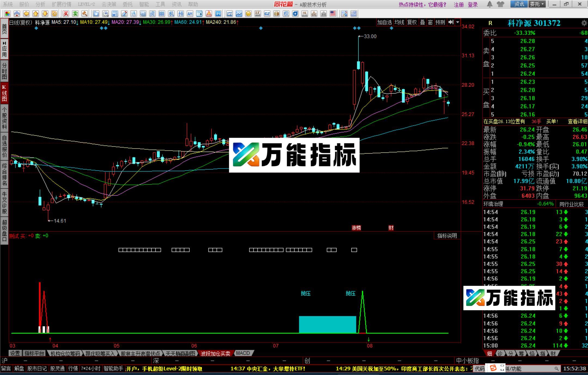
Task: Click the GZ toolbar icon
Action: 267,14
